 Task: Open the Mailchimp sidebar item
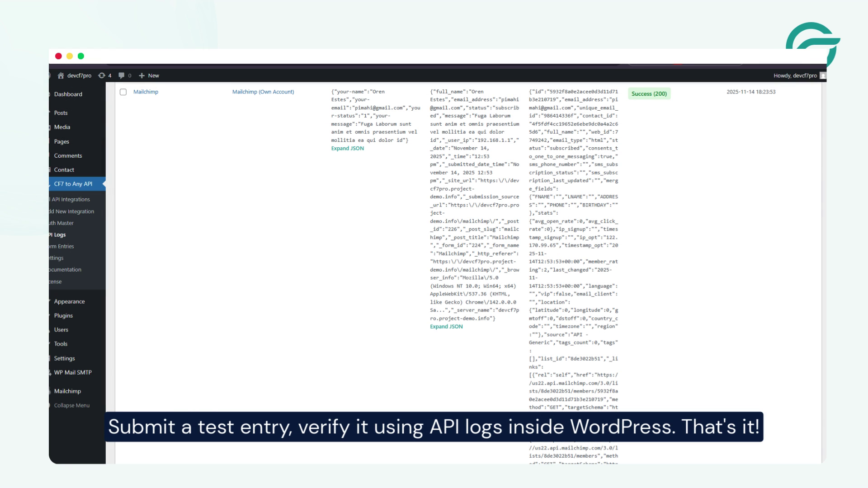[67, 391]
